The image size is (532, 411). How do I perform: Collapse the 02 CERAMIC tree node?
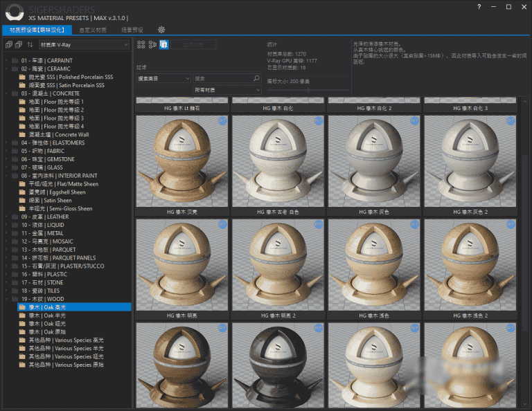6,68
